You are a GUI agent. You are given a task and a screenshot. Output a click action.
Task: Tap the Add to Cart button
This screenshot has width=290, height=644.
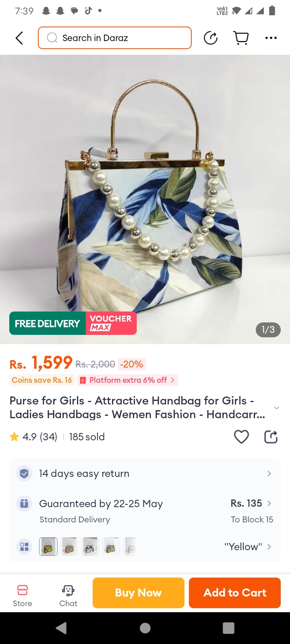[235, 592]
